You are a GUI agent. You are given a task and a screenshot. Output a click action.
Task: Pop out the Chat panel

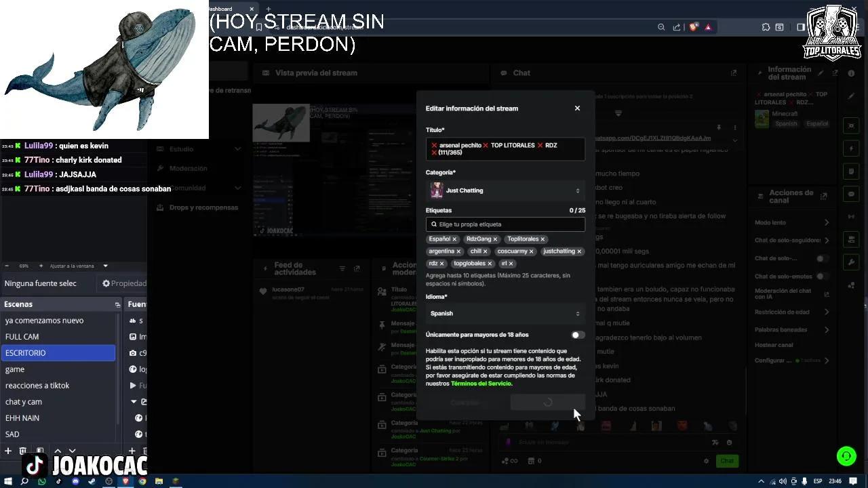click(x=734, y=73)
